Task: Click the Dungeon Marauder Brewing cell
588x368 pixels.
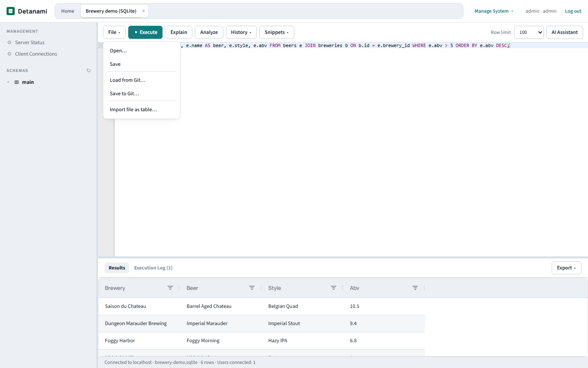Action: coord(139,323)
